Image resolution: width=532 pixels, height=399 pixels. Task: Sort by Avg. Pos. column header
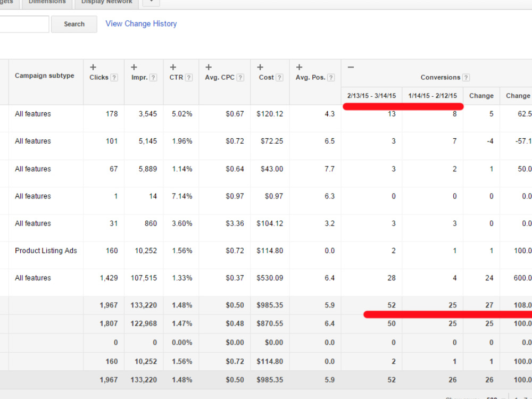coord(310,78)
